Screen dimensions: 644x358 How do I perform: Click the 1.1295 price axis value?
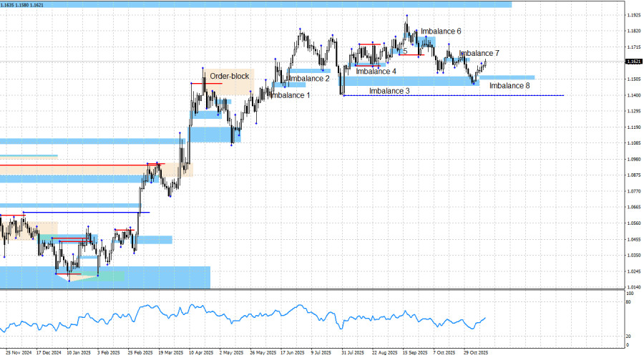click(634, 112)
